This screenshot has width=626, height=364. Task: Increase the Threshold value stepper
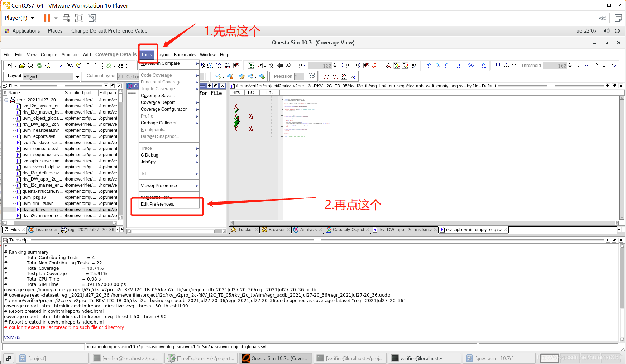pos(570,64)
